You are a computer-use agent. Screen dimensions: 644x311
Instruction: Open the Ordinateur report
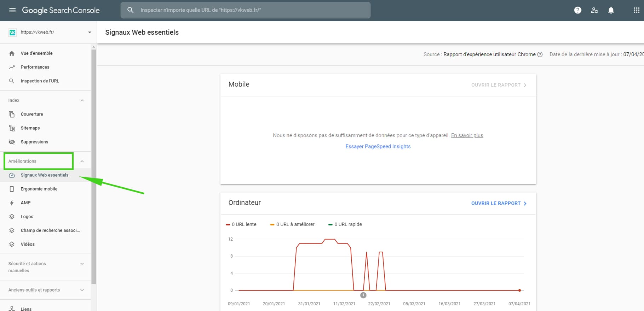click(x=499, y=203)
